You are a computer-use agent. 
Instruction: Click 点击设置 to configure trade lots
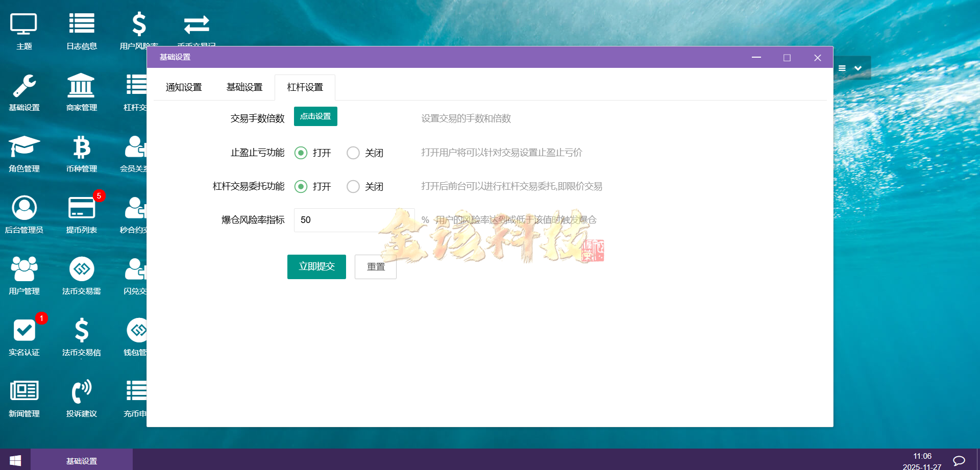(x=315, y=116)
